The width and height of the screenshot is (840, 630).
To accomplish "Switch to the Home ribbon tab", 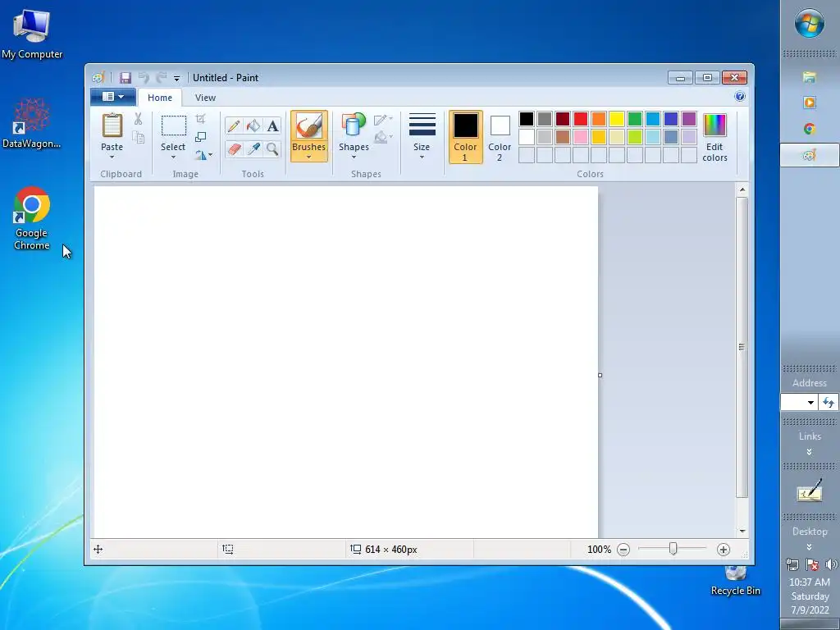I will click(160, 98).
